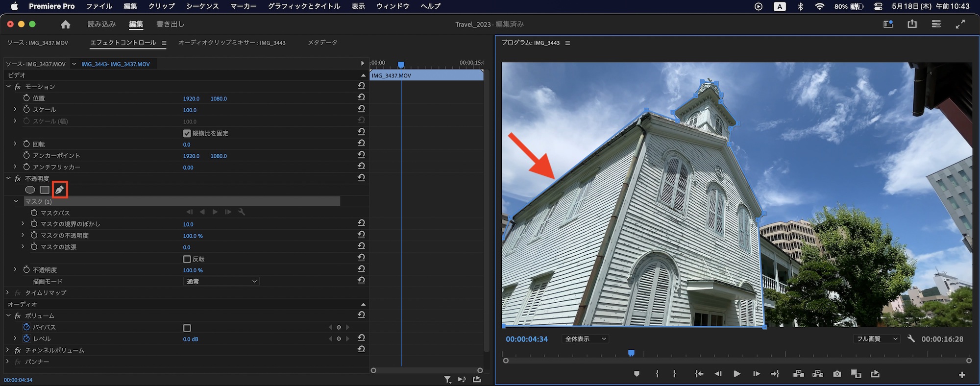Reset the Position parameter
The height and width of the screenshot is (386, 980).
pyautogui.click(x=361, y=97)
